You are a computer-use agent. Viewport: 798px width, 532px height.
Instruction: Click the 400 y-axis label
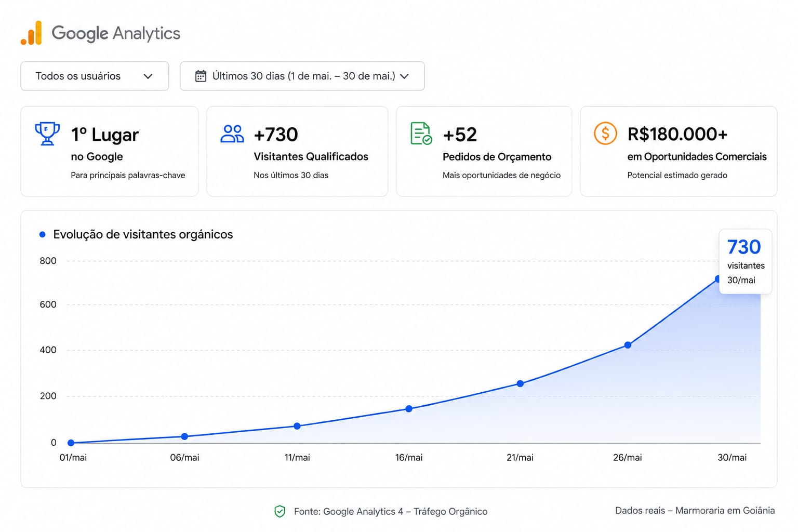coord(48,350)
